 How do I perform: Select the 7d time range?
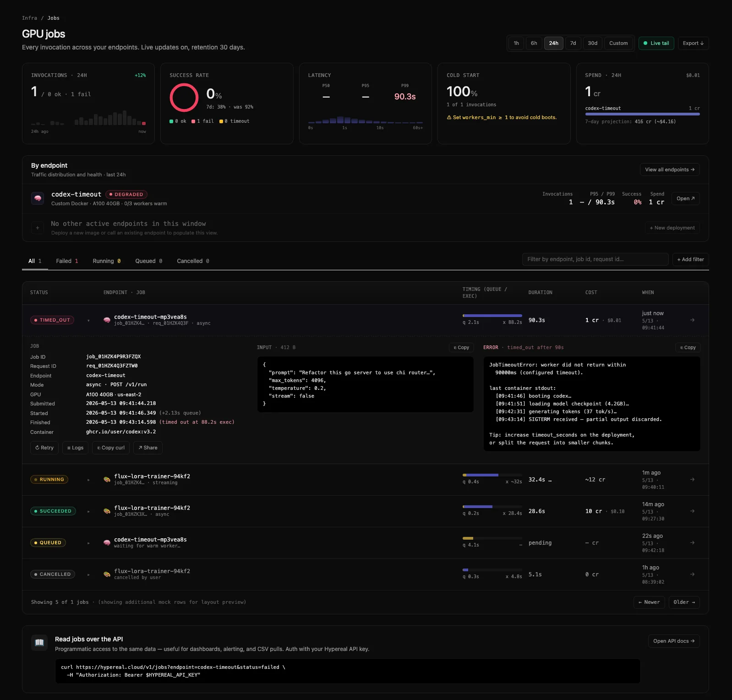[x=573, y=43]
